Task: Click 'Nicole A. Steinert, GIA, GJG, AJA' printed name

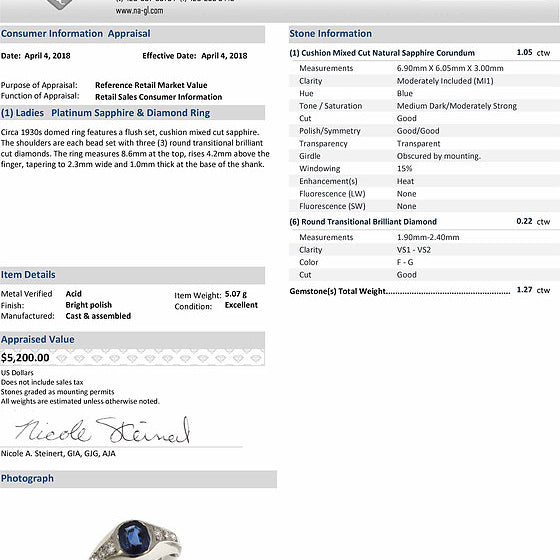Action: (x=58, y=454)
